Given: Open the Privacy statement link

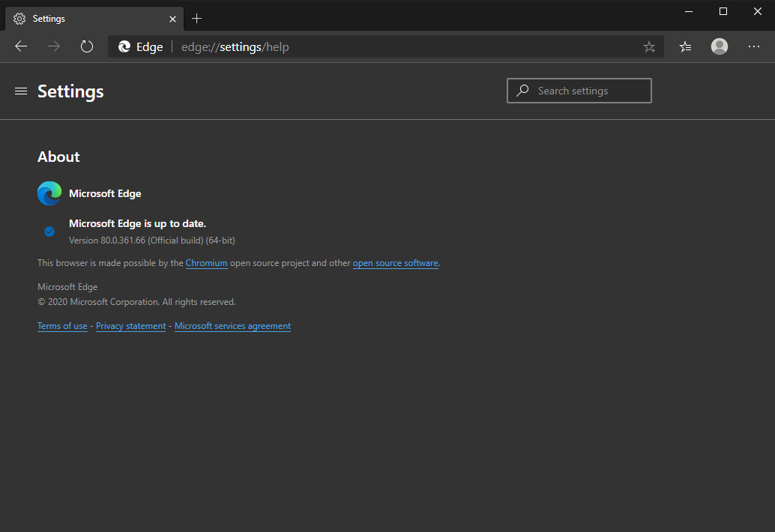Looking at the screenshot, I should 131,326.
